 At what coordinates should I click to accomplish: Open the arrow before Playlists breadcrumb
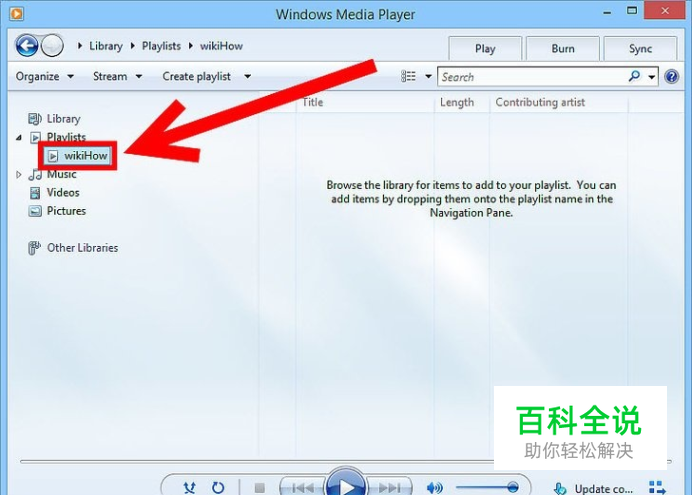pos(132,46)
